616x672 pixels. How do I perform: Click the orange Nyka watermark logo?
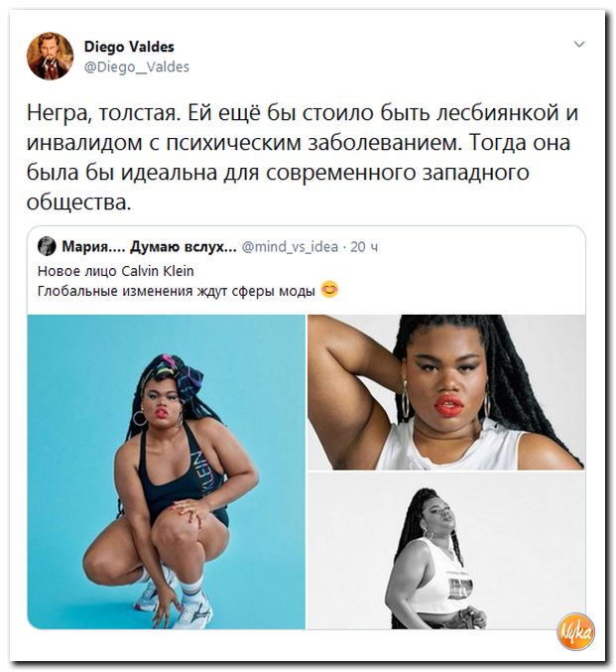(576, 632)
